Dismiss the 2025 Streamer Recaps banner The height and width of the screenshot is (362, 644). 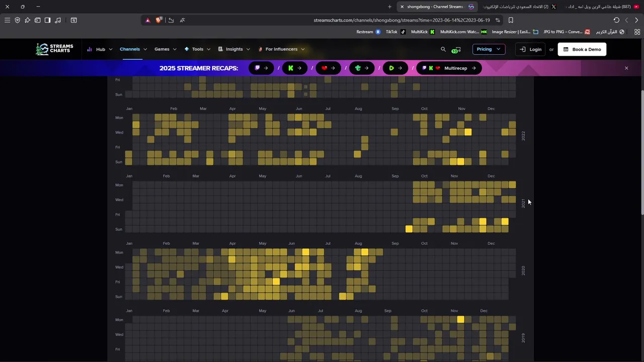(626, 68)
